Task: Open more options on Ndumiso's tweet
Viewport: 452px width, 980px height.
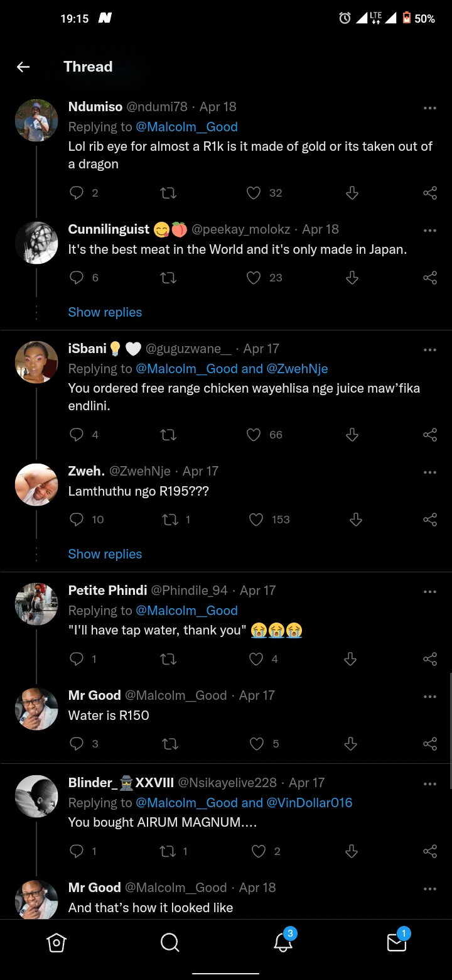Action: [429, 107]
